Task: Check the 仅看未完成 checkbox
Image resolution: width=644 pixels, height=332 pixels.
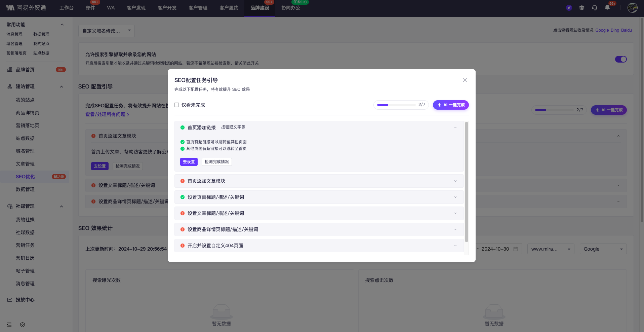Action: [176, 105]
